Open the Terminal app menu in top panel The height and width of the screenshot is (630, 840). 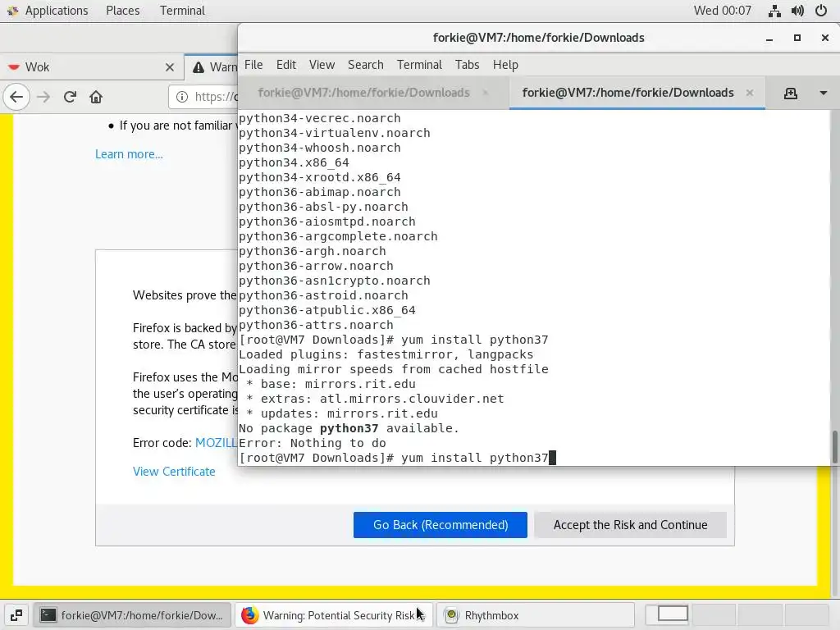tap(182, 10)
